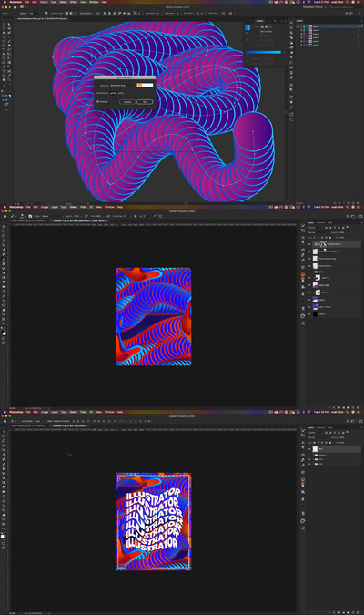Open the Layer menu in the text-poster Photoshop window
364x615 pixels.
point(54,412)
